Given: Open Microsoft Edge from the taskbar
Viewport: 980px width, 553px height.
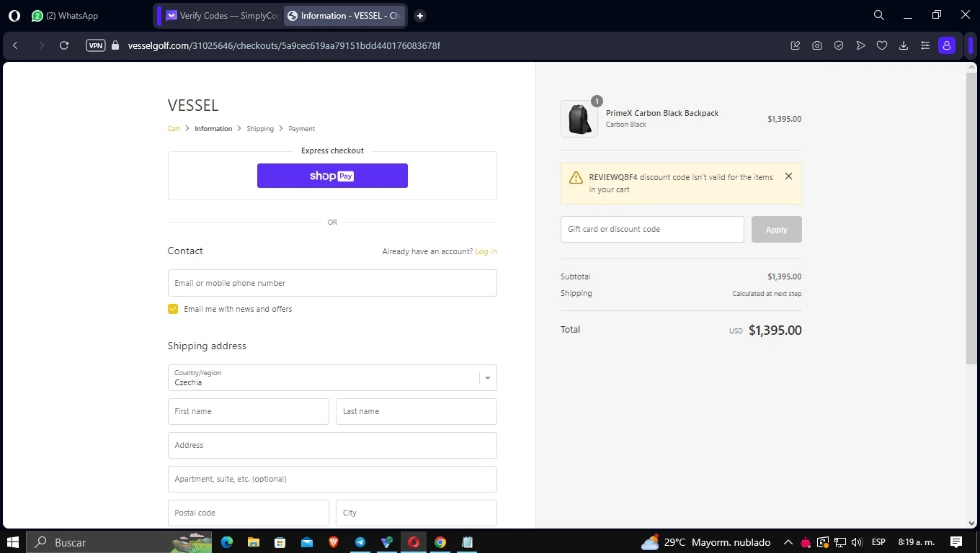Looking at the screenshot, I should 227,542.
